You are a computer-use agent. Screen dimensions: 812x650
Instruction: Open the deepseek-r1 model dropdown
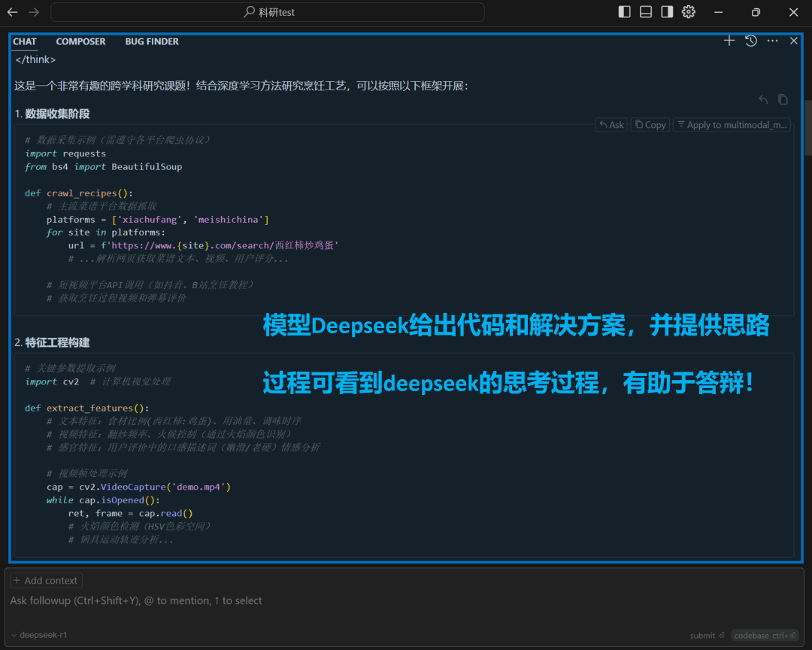[39, 635]
